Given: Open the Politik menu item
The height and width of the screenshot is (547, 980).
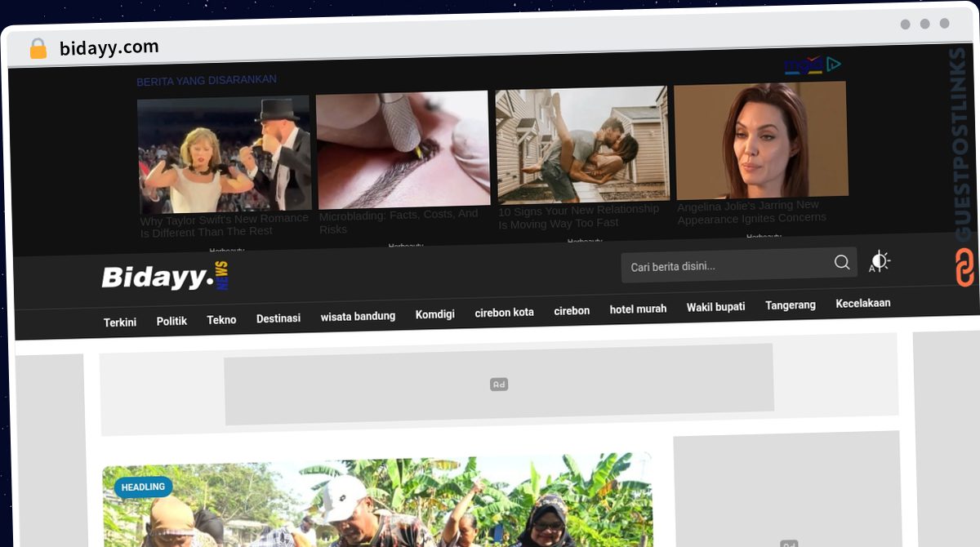Looking at the screenshot, I should click(x=171, y=321).
